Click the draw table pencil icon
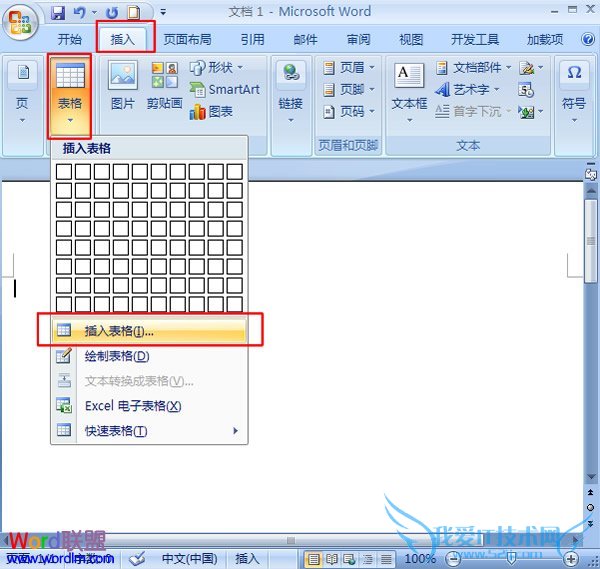This screenshot has height=569, width=600. (64, 355)
